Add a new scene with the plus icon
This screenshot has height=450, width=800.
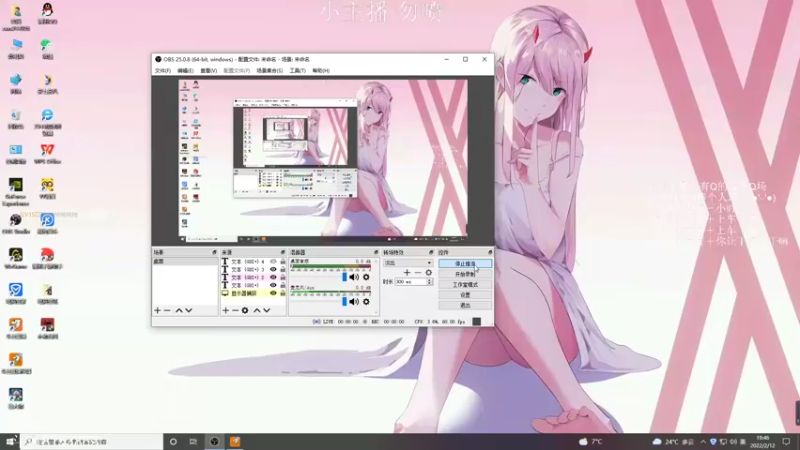coord(158,310)
